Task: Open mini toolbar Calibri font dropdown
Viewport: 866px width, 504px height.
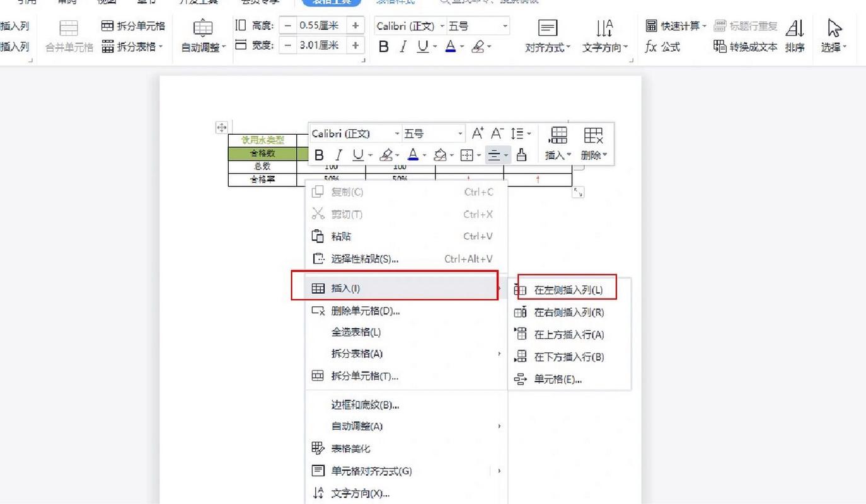Action: click(x=397, y=134)
